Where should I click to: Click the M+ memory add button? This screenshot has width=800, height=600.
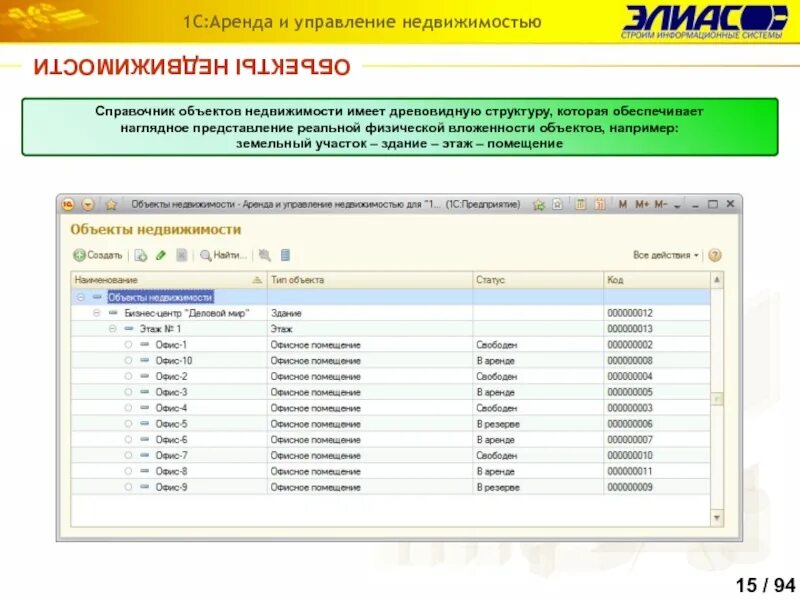tap(642, 204)
